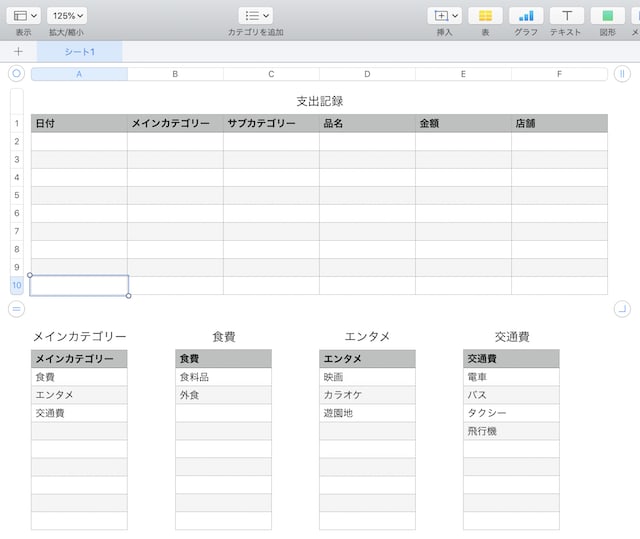Image resolution: width=640 pixels, height=539 pixels.
Task: Click the 支出記録 table title
Action: click(x=319, y=101)
